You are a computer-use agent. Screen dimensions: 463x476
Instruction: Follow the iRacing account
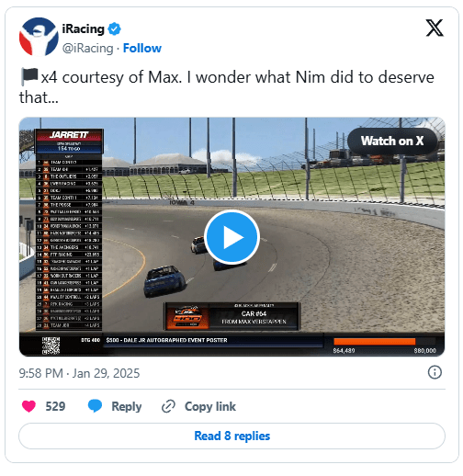pyautogui.click(x=142, y=48)
